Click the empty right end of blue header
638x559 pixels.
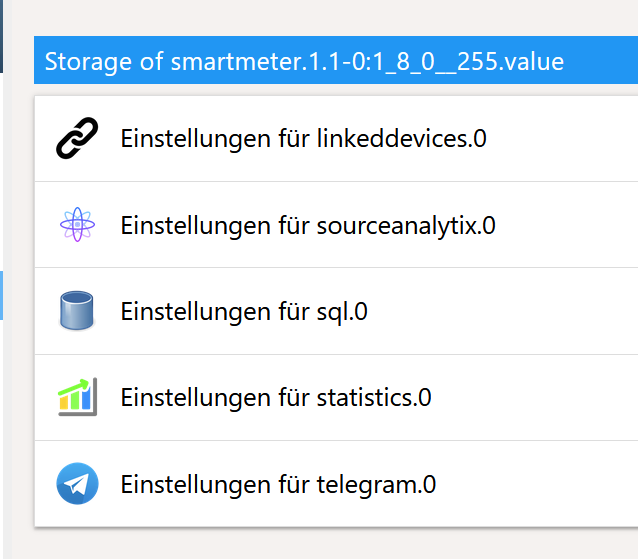(x=605, y=62)
